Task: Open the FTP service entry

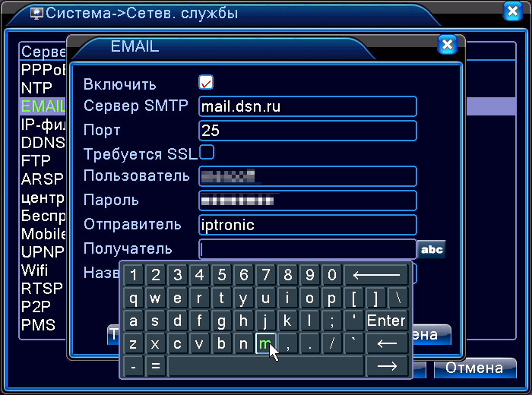Action: [36, 160]
